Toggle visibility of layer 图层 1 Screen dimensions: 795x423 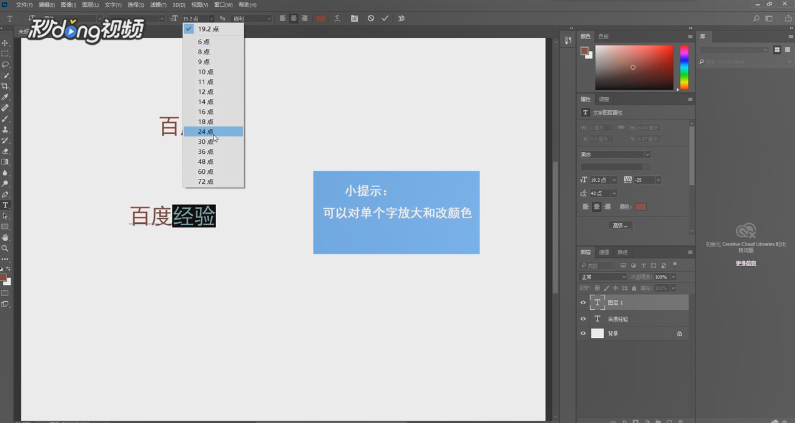pos(583,303)
